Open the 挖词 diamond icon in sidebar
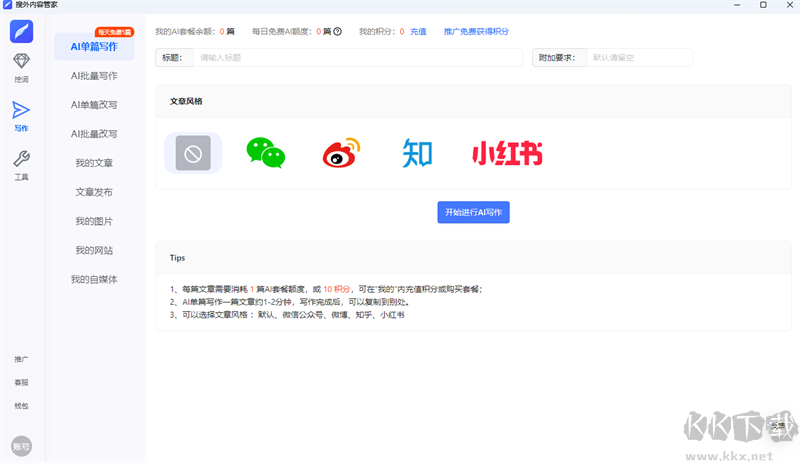 click(21, 66)
